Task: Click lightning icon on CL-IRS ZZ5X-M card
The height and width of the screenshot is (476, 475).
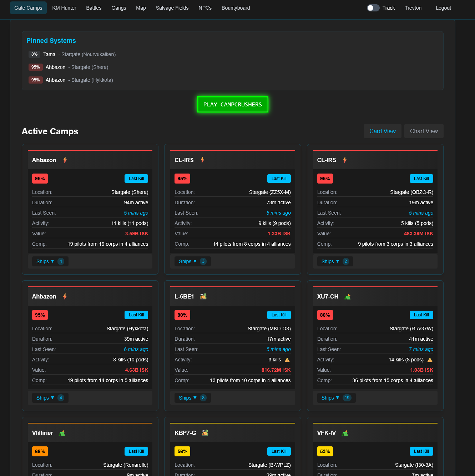Action: [202, 160]
